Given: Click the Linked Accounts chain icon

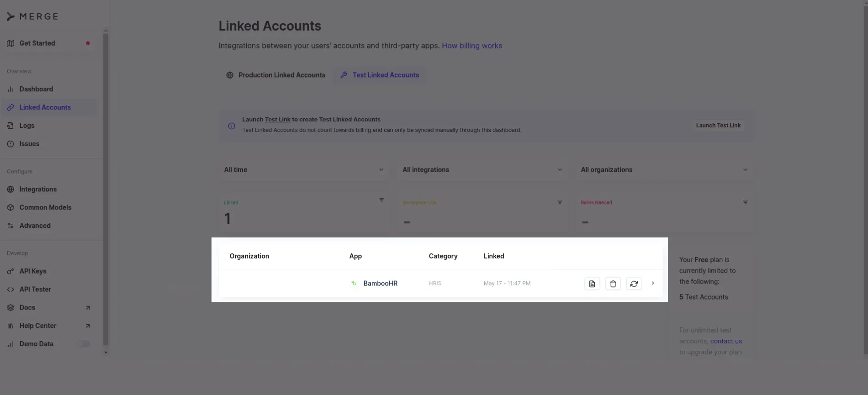Looking at the screenshot, I should tap(11, 107).
